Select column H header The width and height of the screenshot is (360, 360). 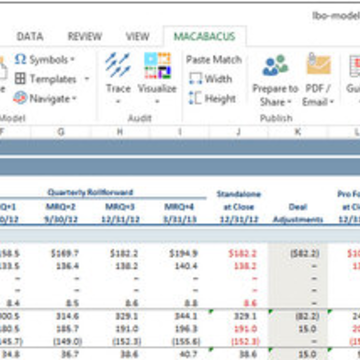[120, 132]
